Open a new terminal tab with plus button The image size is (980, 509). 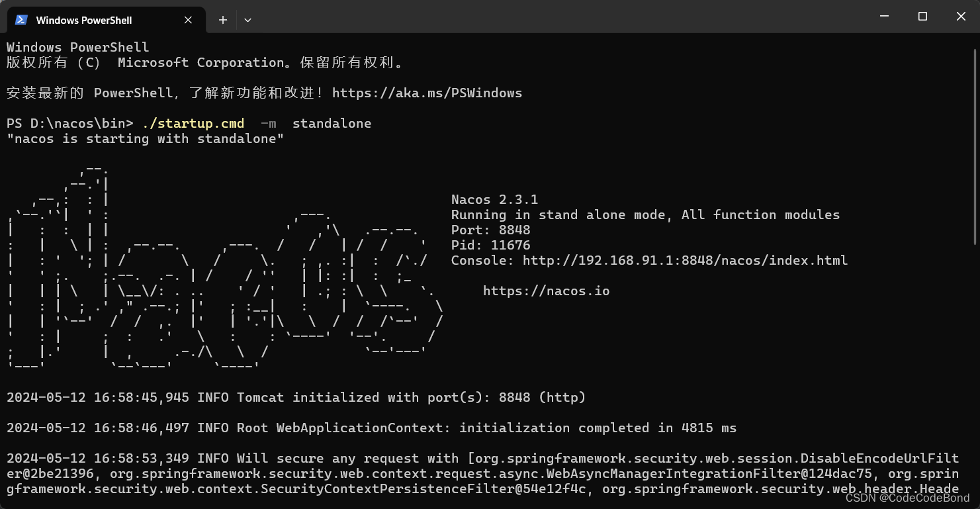(x=222, y=20)
